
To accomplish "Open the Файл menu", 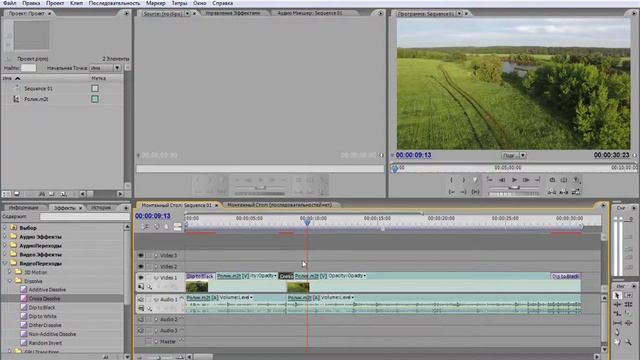I will click(10, 3).
